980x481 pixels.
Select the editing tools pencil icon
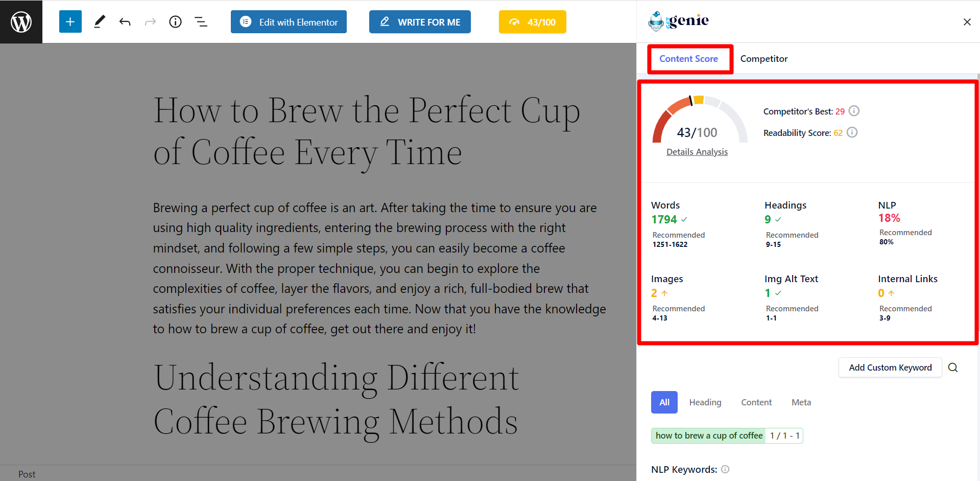coord(100,21)
